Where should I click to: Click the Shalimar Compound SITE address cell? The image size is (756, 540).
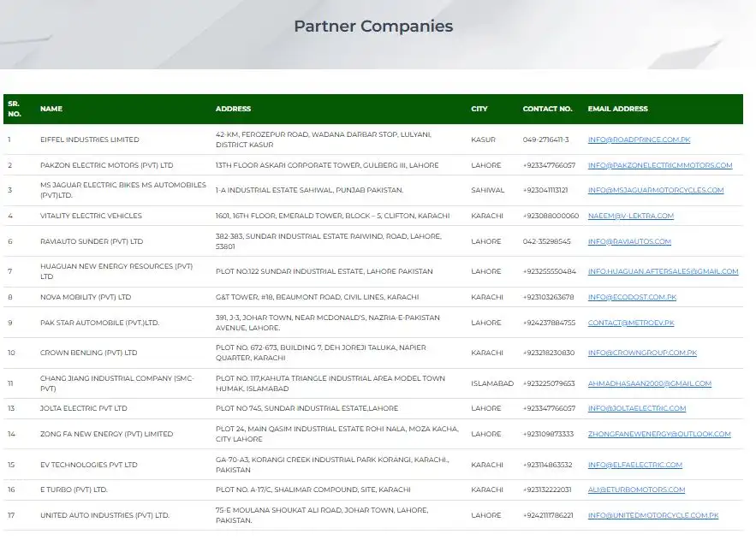[313, 490]
